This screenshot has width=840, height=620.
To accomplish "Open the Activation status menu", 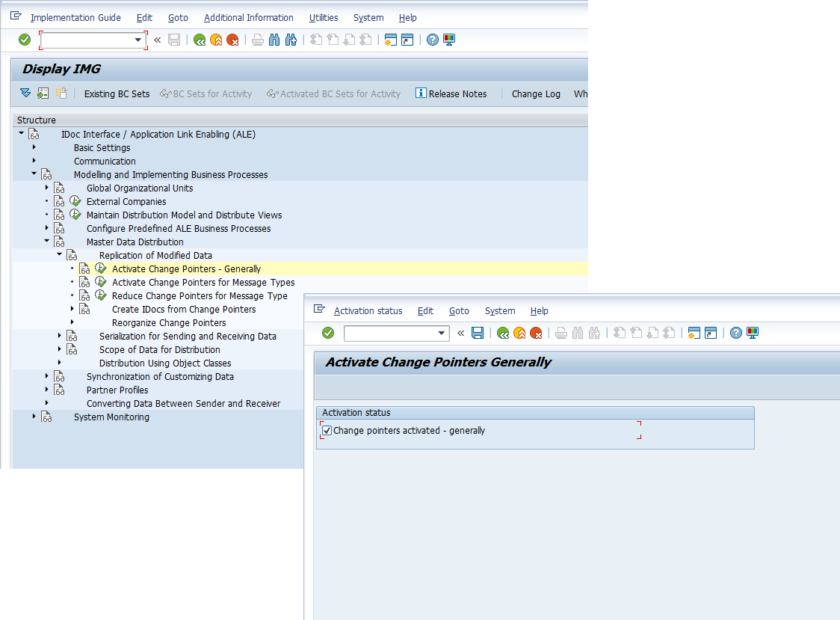I will pyautogui.click(x=368, y=310).
